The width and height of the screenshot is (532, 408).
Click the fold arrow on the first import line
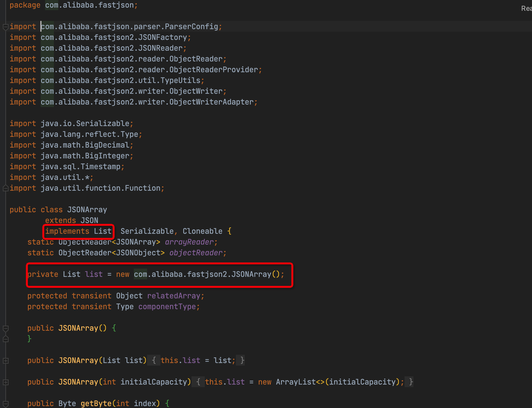pyautogui.click(x=5, y=26)
